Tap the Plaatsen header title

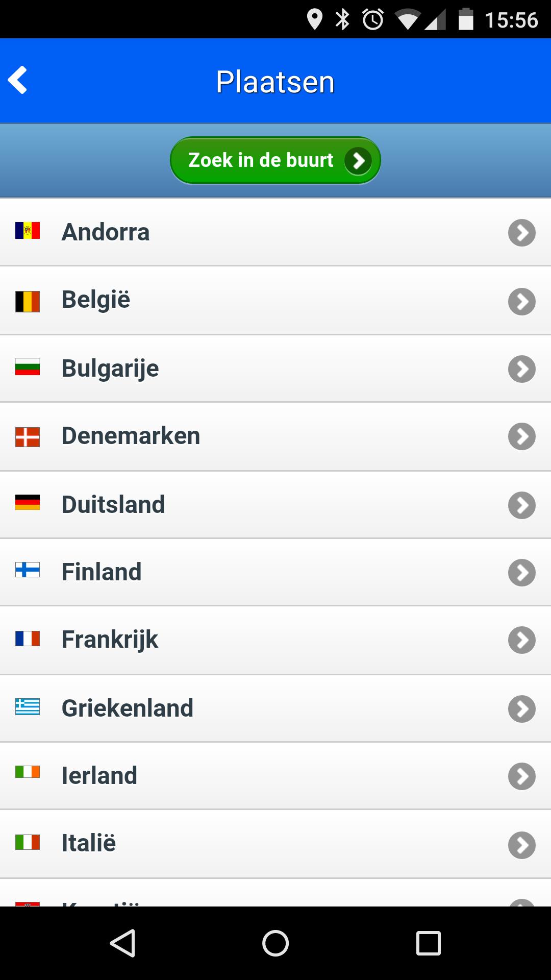pos(275,82)
